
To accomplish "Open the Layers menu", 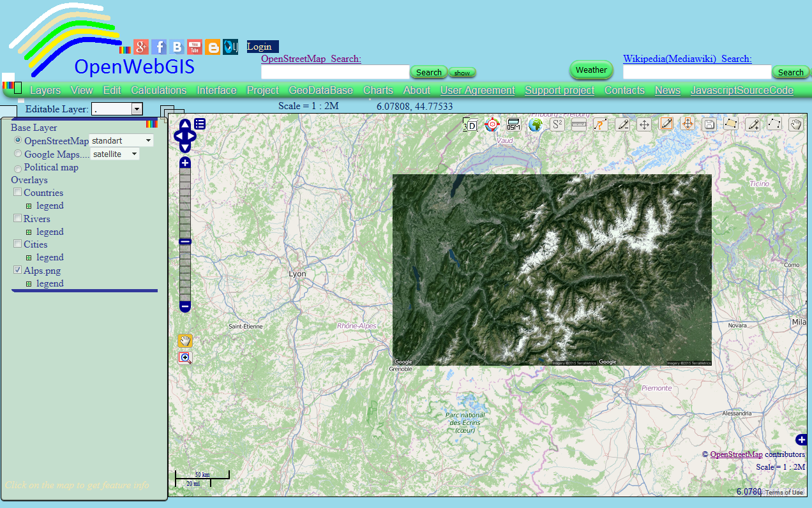I will [45, 90].
